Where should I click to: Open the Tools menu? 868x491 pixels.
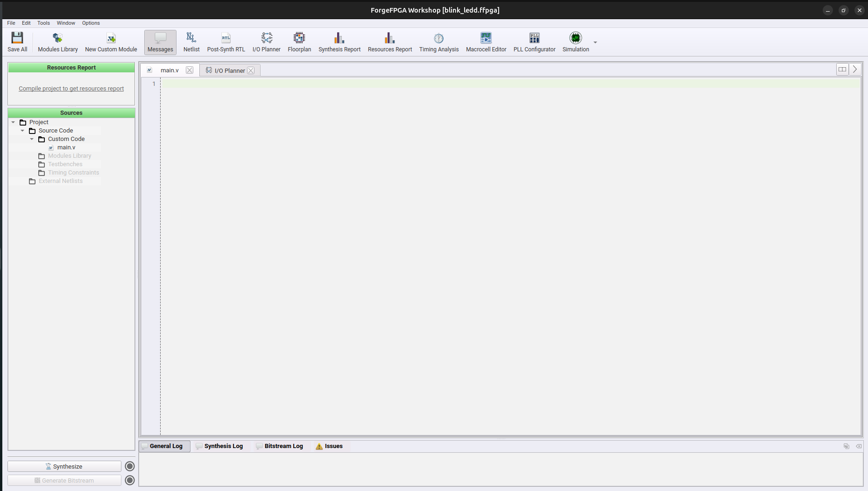(x=43, y=23)
